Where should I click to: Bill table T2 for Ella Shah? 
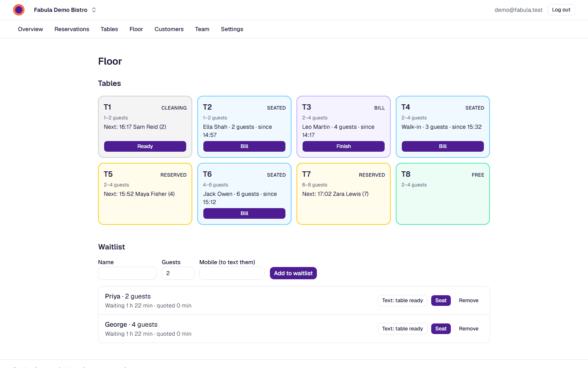[244, 146]
